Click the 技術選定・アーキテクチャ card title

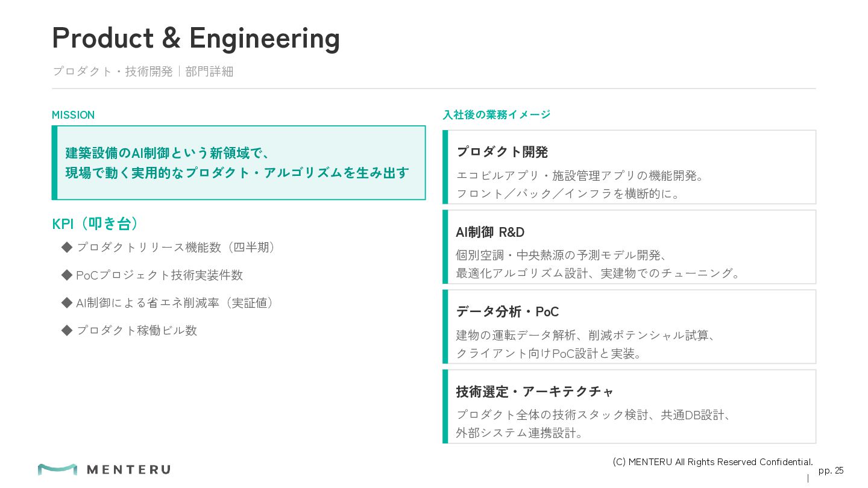[x=535, y=392]
